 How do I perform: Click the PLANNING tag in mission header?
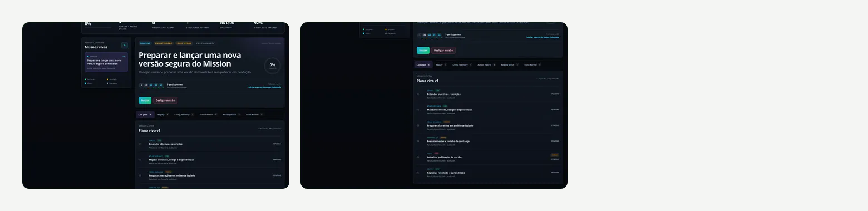tap(145, 43)
